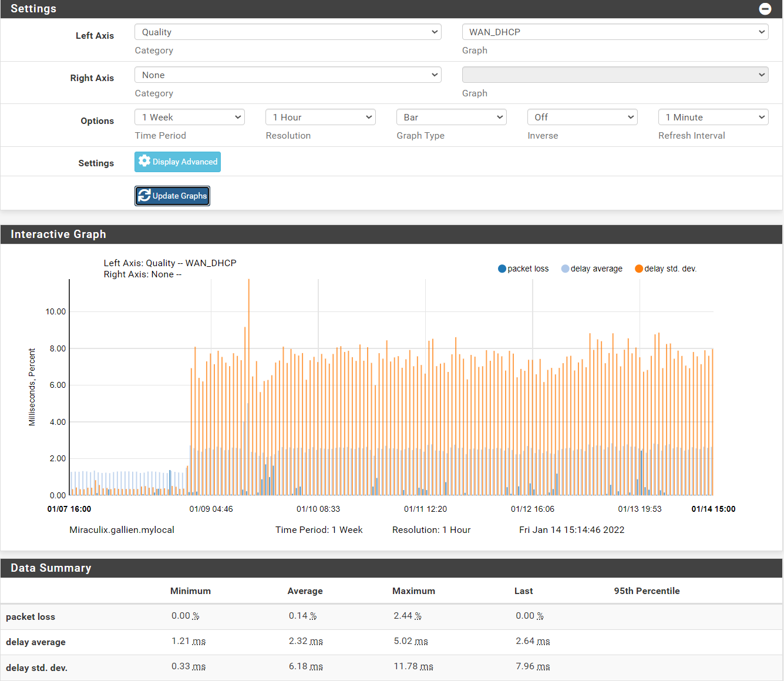784x681 pixels.
Task: Click the 01/14 15:00 end label
Action: [714, 509]
